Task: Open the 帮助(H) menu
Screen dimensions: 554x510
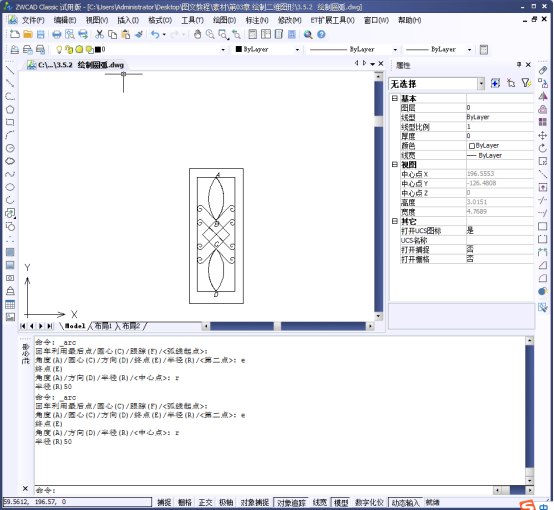Action: [x=409, y=20]
